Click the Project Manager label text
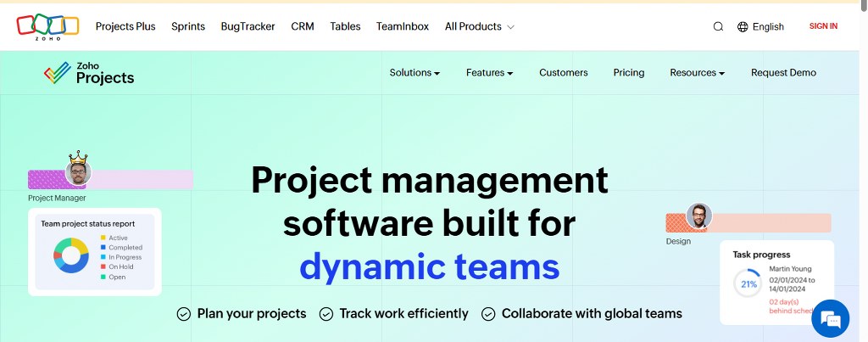The image size is (868, 342). [x=57, y=198]
